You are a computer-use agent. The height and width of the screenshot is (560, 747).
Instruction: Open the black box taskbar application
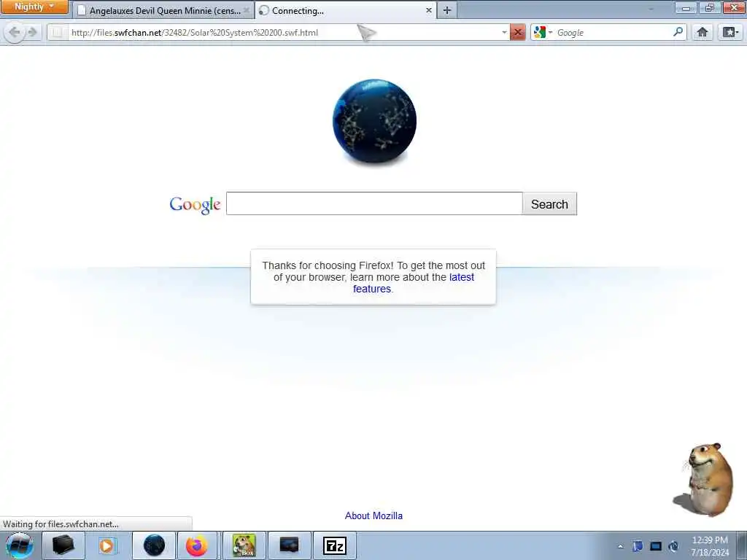[x=63, y=545]
